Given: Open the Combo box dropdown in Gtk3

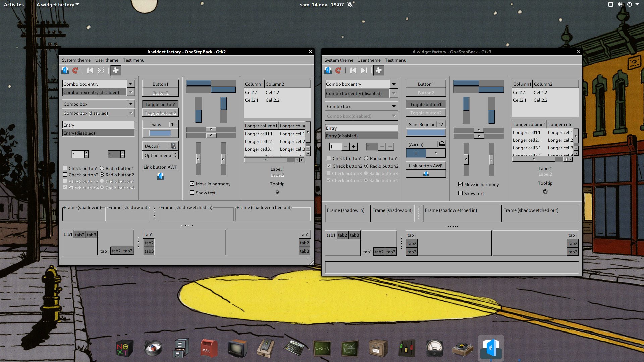Looking at the screenshot, I should point(362,106).
